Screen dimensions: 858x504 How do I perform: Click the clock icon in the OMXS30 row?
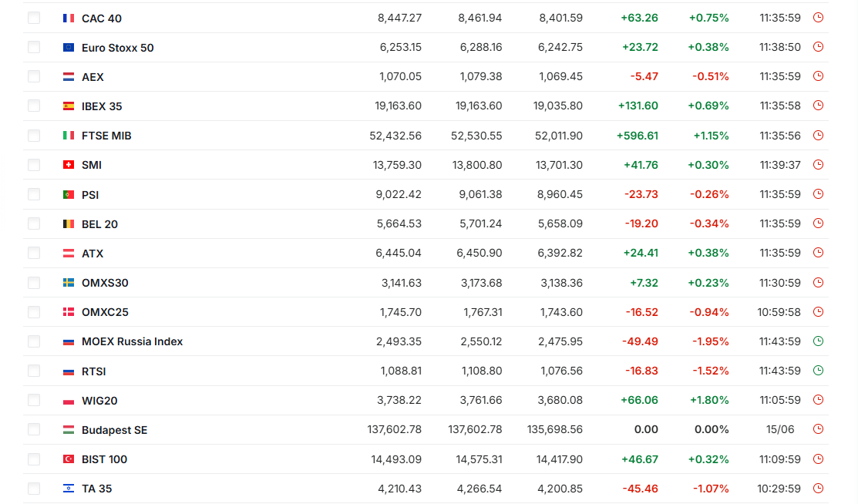[818, 282]
